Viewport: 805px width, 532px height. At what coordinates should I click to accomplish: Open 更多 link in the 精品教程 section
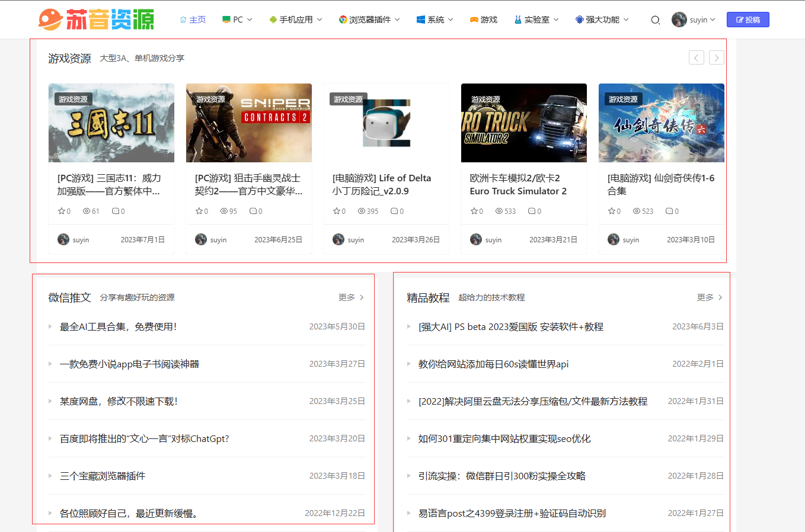(x=706, y=297)
